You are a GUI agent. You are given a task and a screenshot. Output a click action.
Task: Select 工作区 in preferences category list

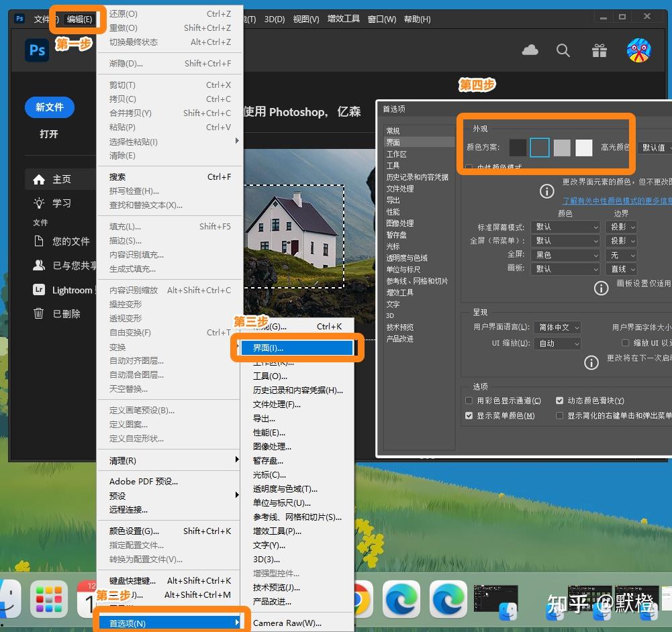[x=397, y=154]
